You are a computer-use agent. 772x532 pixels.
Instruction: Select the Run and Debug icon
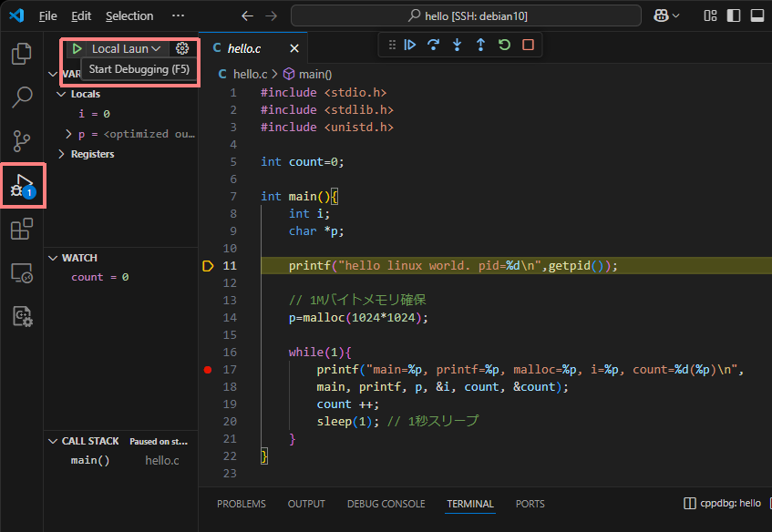(x=20, y=185)
